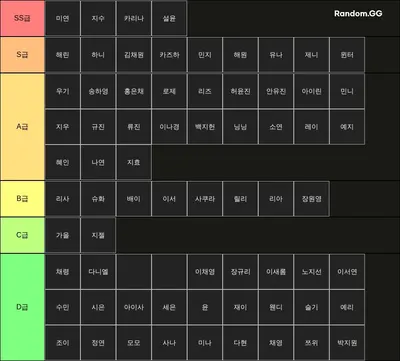Select the 나연 tile
Viewport: 400px width, 361px height.
98,162
